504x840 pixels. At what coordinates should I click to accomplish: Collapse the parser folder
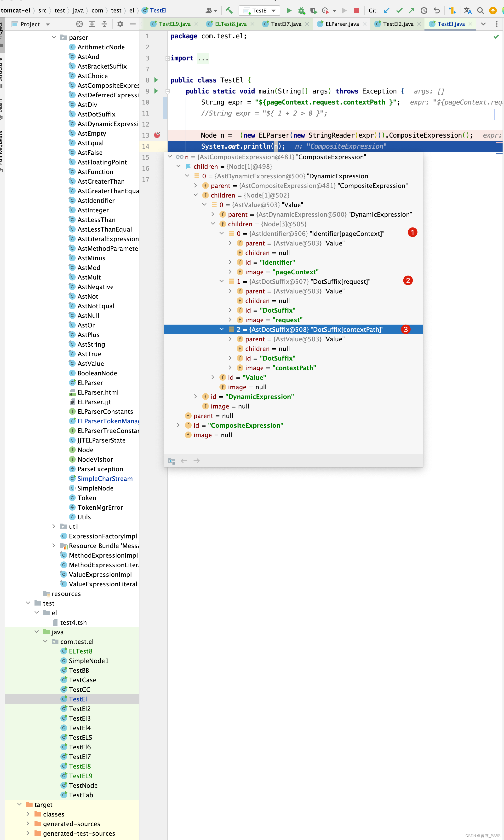(x=54, y=37)
